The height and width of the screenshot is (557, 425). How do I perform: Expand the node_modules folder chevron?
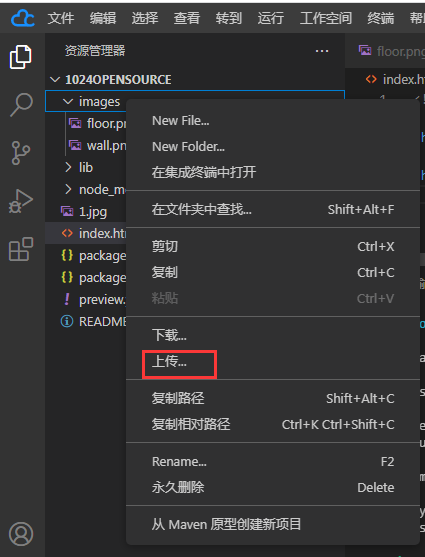pyautogui.click(x=68, y=189)
